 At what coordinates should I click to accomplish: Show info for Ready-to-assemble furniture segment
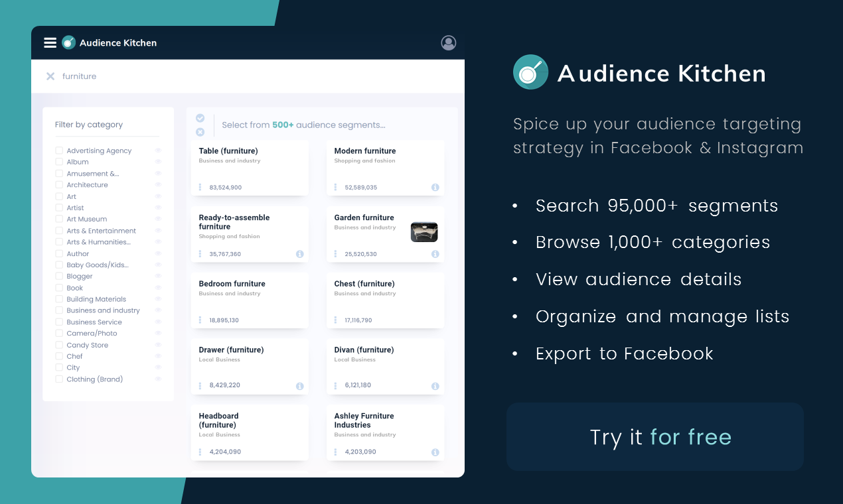coord(300,253)
